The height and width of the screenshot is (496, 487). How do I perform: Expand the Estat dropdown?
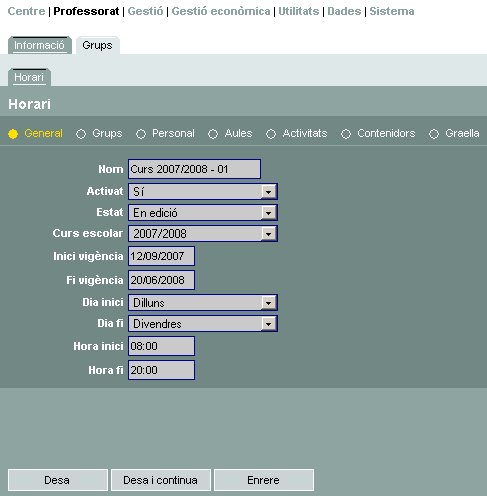[x=203, y=213]
